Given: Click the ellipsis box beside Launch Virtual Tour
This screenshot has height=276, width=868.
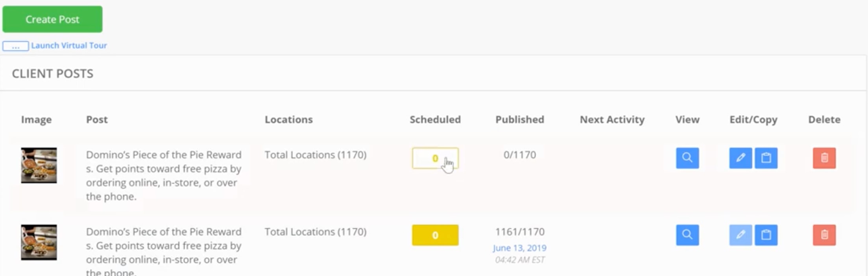Looking at the screenshot, I should pyautogui.click(x=15, y=46).
